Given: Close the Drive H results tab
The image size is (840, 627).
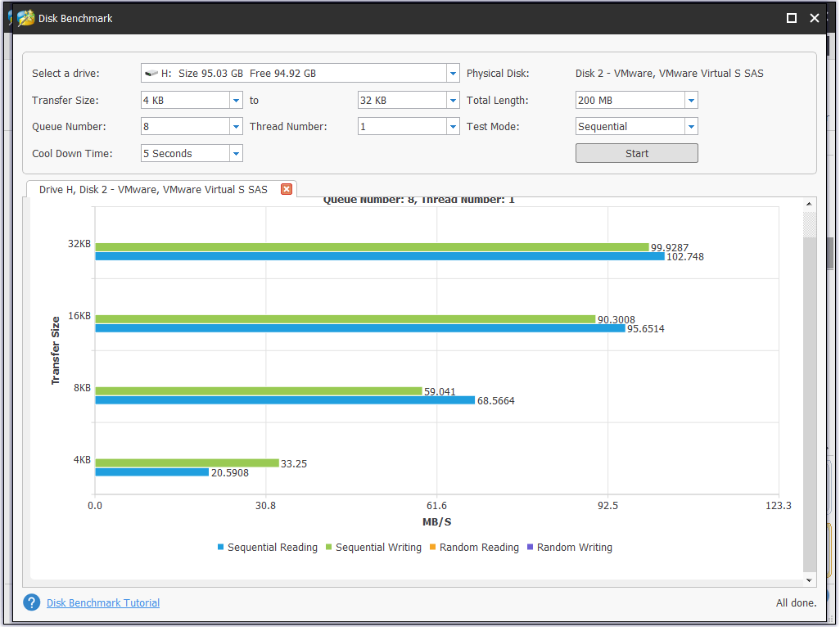Looking at the screenshot, I should tap(287, 189).
